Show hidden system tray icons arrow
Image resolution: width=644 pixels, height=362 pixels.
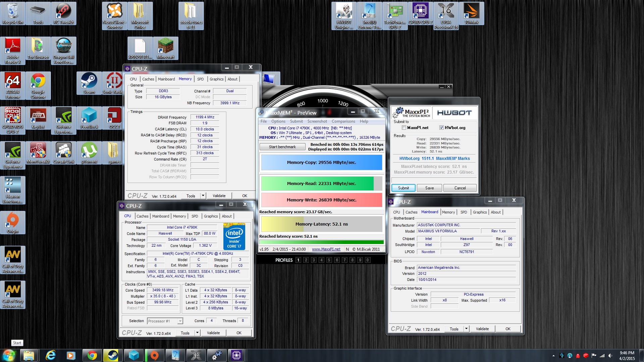tap(553, 356)
